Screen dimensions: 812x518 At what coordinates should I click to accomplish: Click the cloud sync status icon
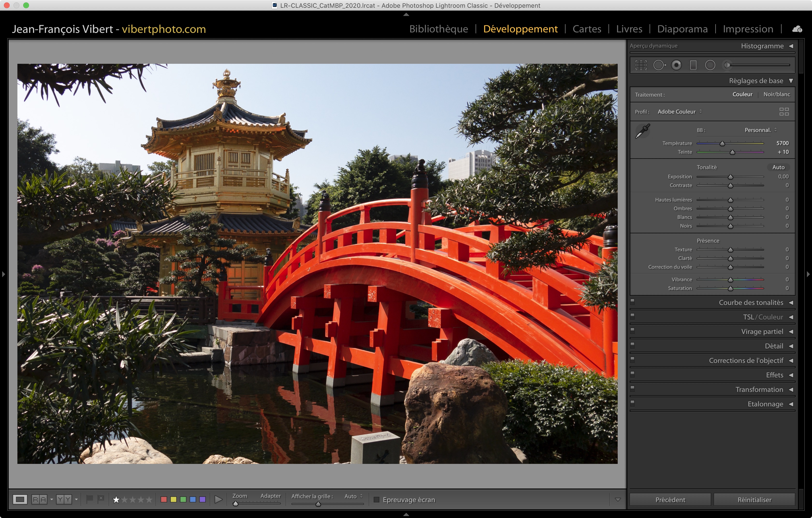pyautogui.click(x=797, y=29)
